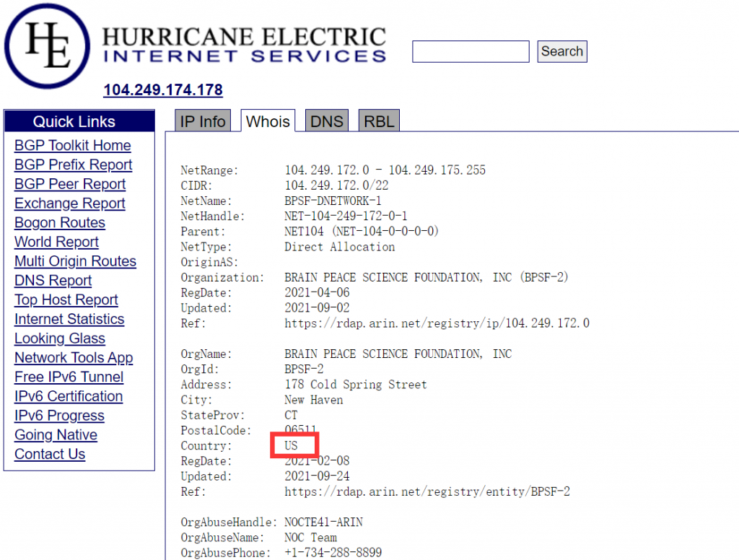
Task: Click the OrgAbusePhone value +1-734-288-8899
Action: pos(333,553)
